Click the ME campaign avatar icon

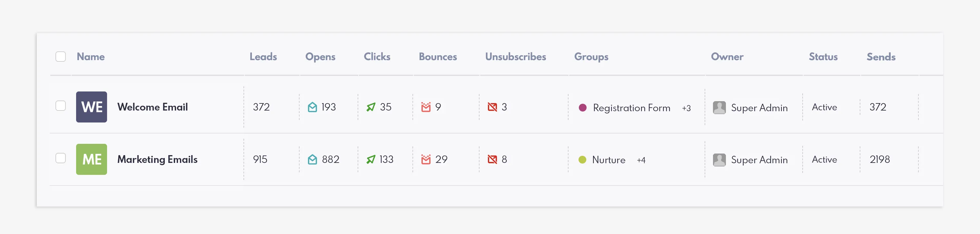click(x=91, y=159)
